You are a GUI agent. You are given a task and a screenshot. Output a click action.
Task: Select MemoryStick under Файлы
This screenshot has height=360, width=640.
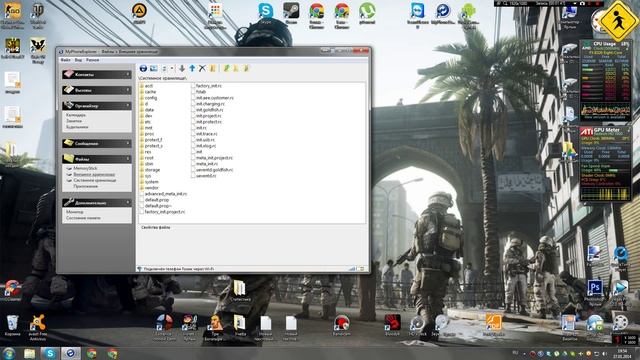tap(85, 168)
